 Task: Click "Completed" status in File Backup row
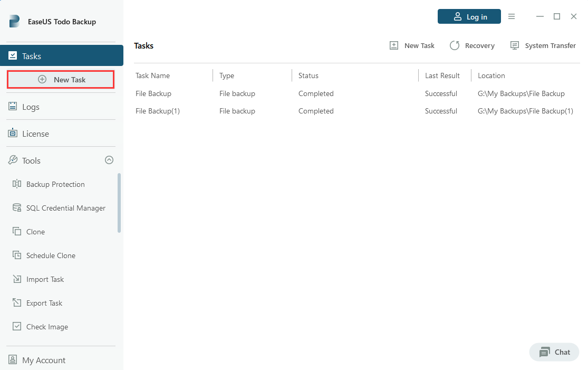316,93
